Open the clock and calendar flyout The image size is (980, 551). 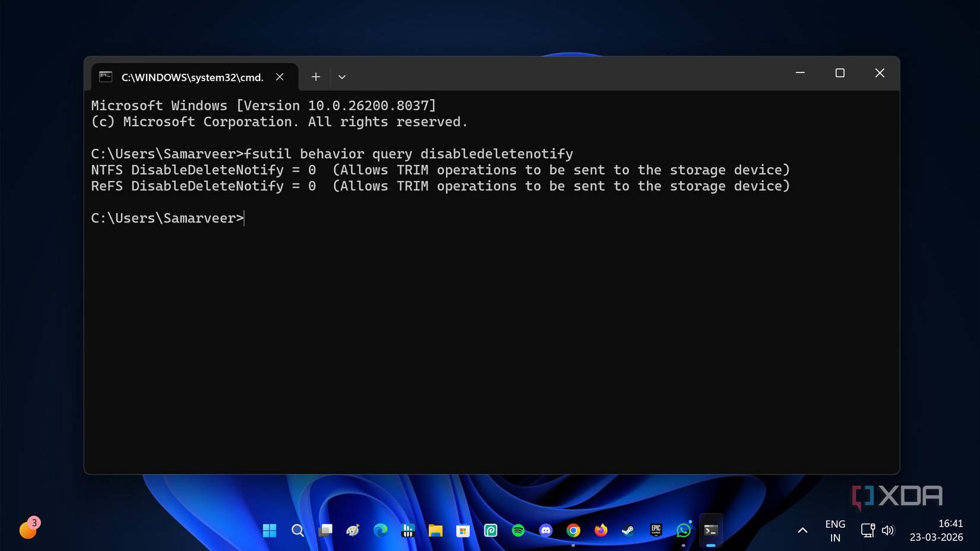coord(937,530)
